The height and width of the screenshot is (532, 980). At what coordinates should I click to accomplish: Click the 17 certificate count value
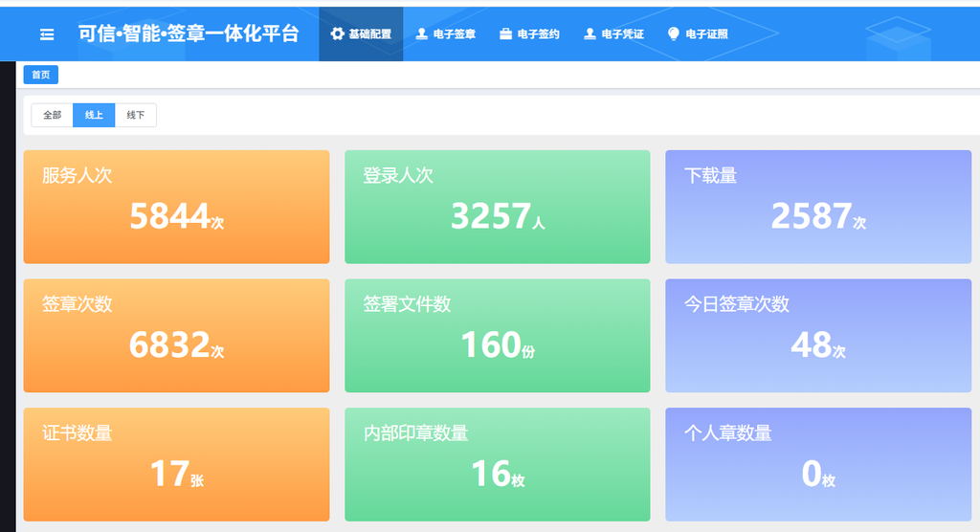point(170,474)
